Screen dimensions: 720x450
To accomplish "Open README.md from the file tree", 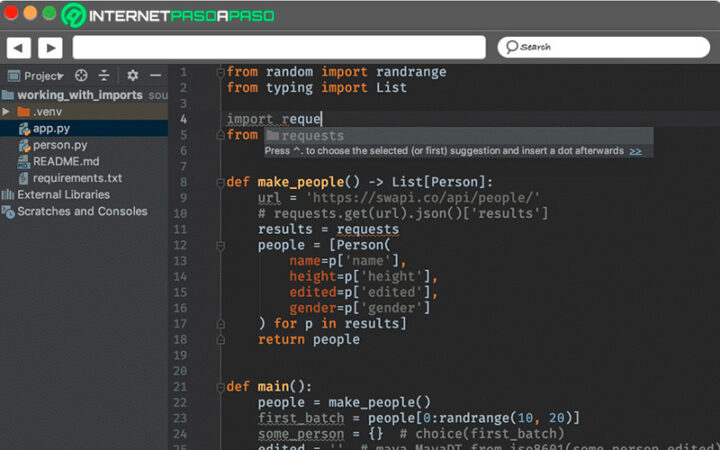I will [x=65, y=161].
